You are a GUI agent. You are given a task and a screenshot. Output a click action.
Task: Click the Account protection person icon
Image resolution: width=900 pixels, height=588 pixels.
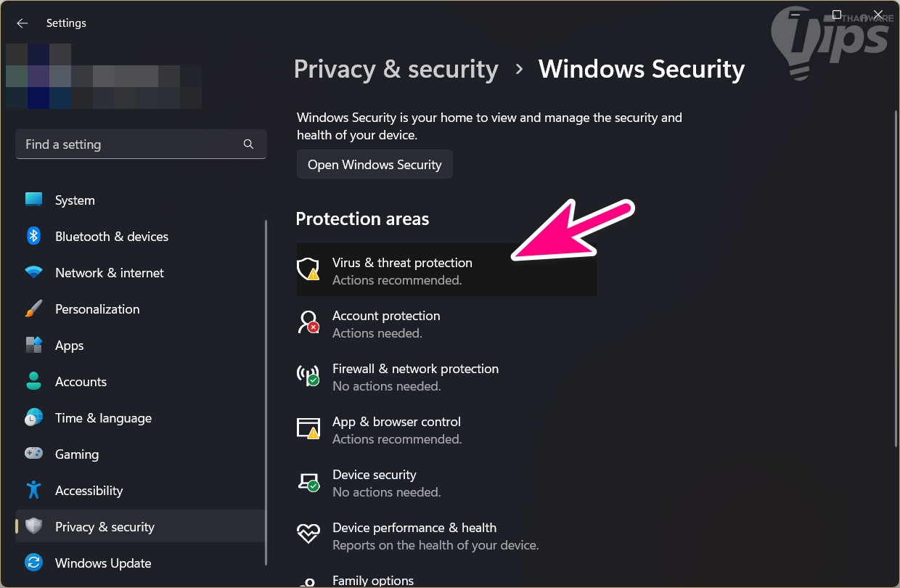pos(308,322)
